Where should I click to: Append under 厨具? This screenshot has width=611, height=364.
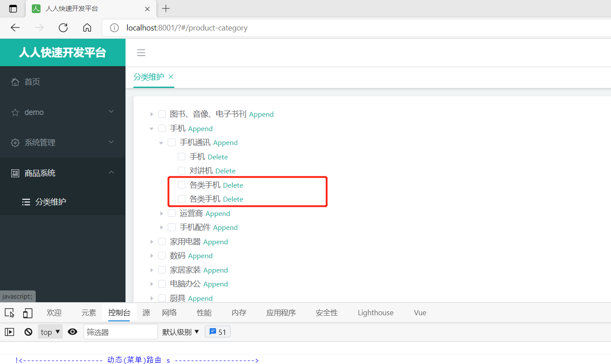click(x=200, y=298)
